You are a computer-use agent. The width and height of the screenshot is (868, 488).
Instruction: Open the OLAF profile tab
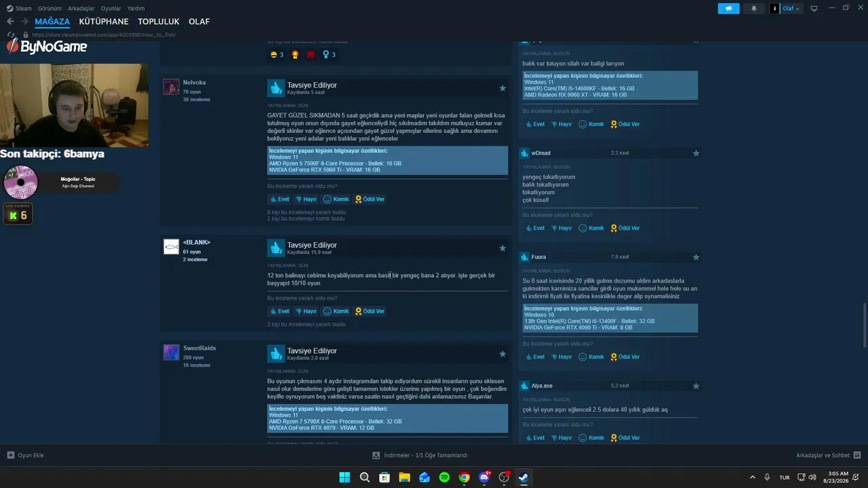[x=199, y=22]
